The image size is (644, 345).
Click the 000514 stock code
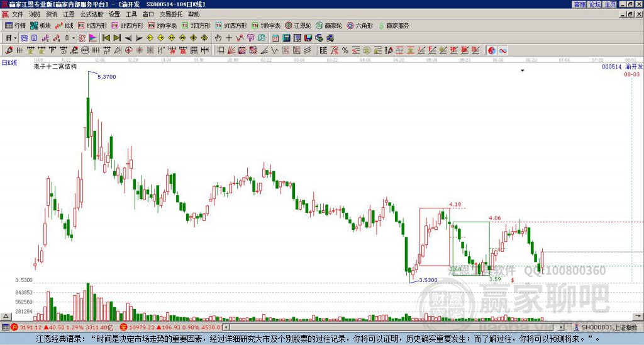(611, 66)
